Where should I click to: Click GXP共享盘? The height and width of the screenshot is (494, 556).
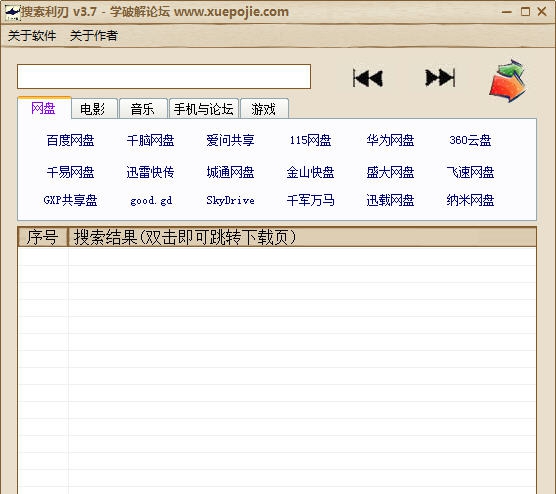point(71,200)
